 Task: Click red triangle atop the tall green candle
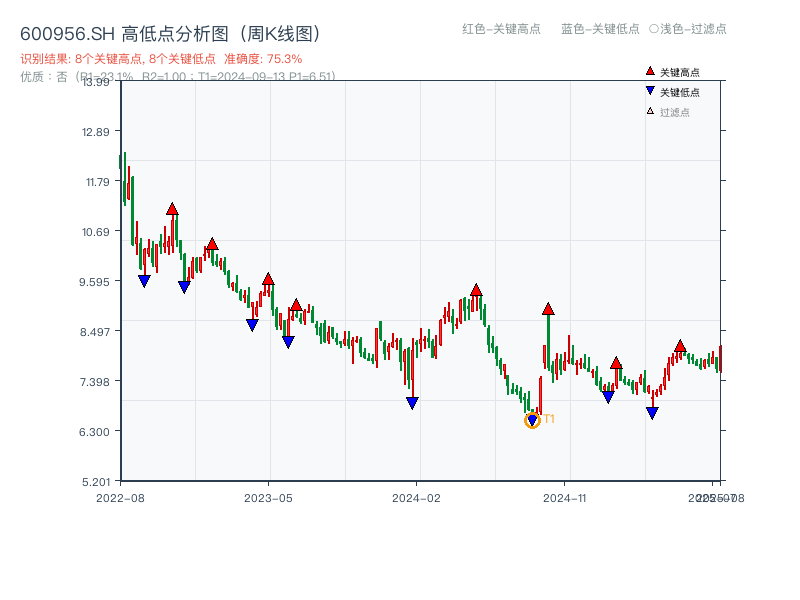548,309
